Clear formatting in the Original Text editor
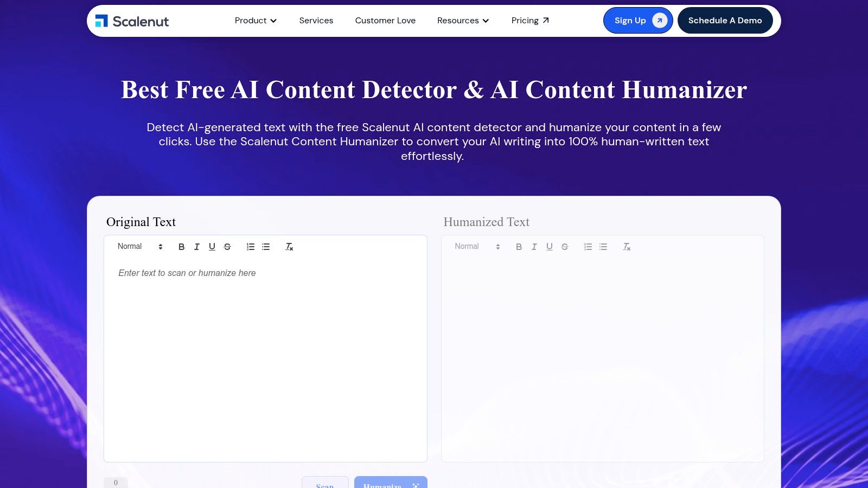Image resolution: width=868 pixels, height=488 pixels. click(x=289, y=247)
